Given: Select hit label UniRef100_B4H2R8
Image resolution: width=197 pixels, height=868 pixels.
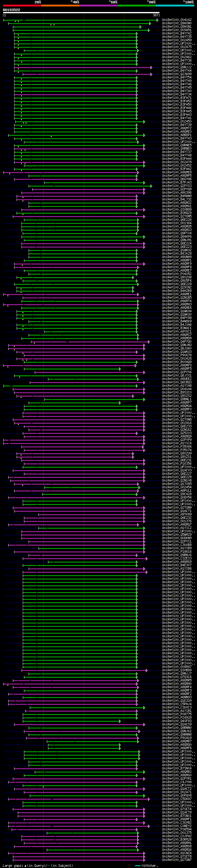Looking at the screenshot, I should coord(177,291).
